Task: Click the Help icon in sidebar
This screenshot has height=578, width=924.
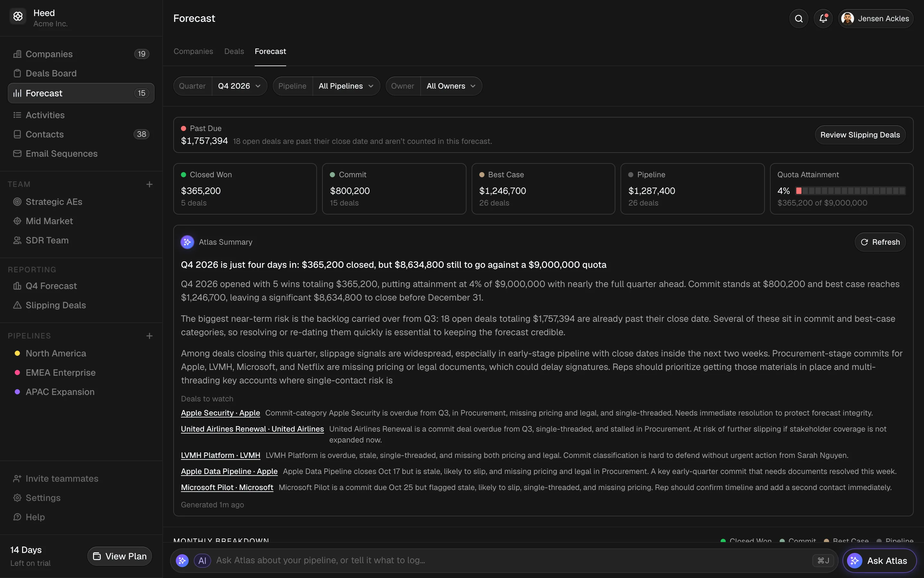Action: click(17, 517)
